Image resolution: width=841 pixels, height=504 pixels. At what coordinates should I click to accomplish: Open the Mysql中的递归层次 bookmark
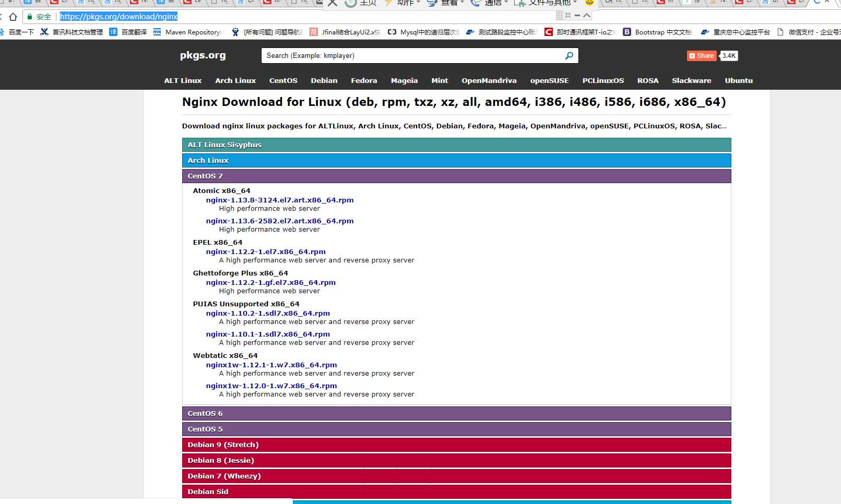[x=423, y=32]
